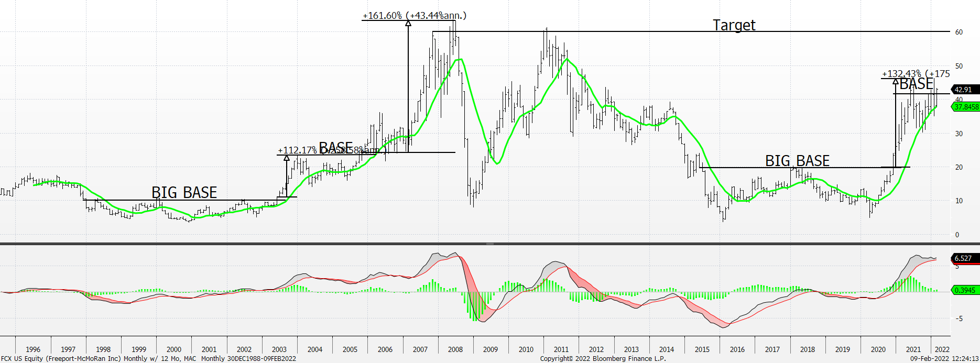This screenshot has height=363, width=980.
Task: Click the 'BIG BASE' label above 2017-2018
Action: [797, 160]
